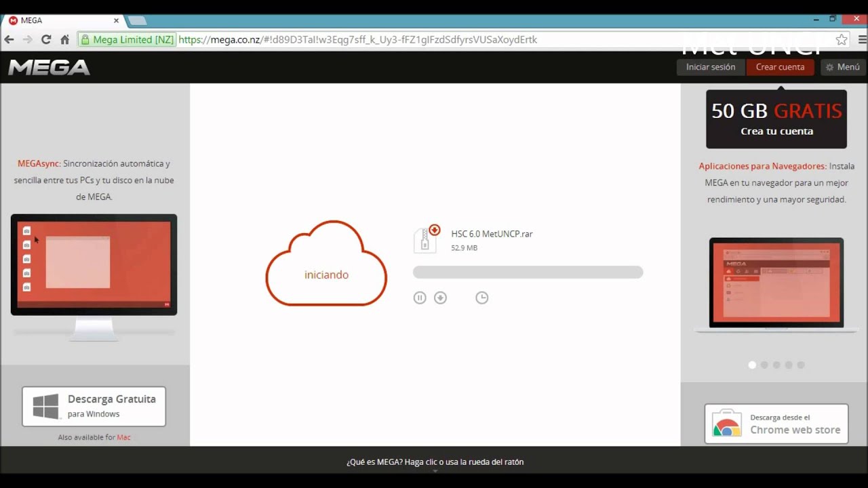868x488 pixels.
Task: Go back with browser back arrow
Action: 9,40
